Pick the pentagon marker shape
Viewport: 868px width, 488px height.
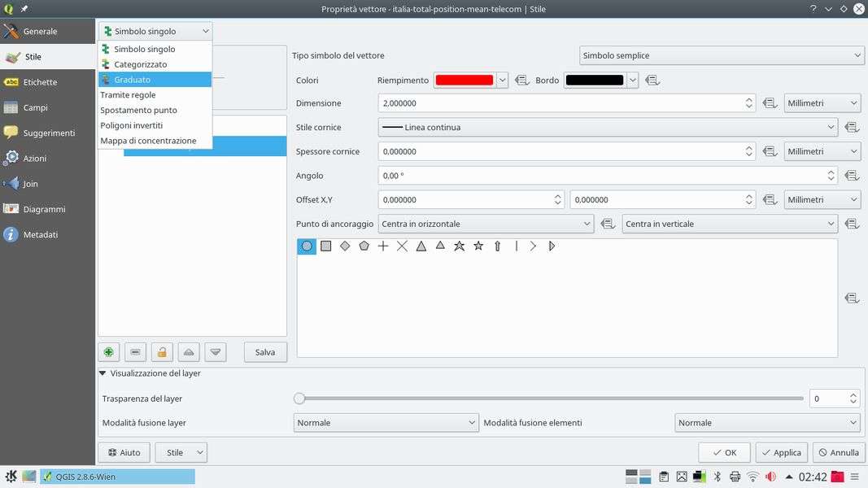364,246
